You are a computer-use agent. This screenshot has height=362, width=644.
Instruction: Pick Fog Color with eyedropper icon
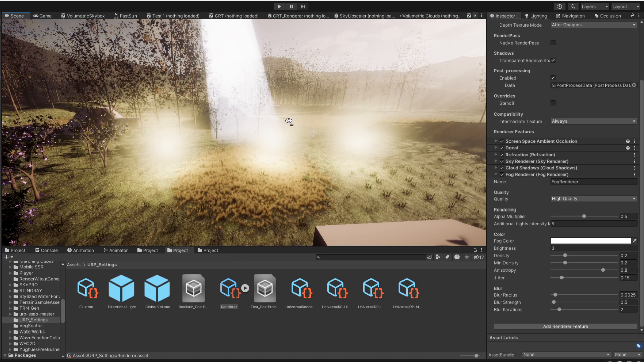click(x=634, y=241)
